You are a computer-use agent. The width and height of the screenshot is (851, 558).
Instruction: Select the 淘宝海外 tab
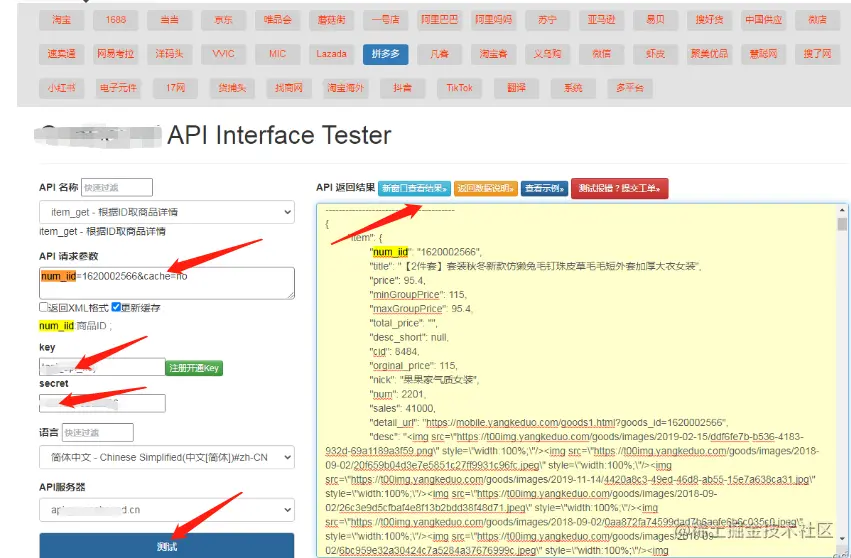coord(345,88)
